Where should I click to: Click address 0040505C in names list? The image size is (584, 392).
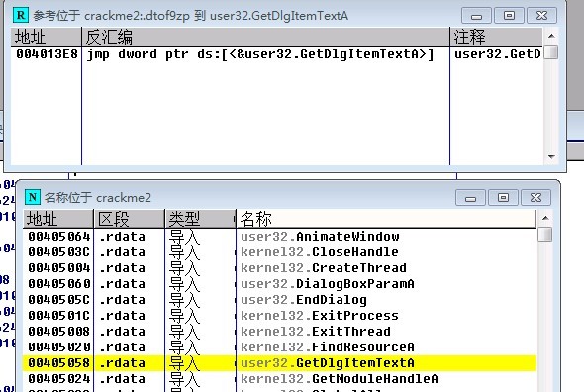pos(58,300)
